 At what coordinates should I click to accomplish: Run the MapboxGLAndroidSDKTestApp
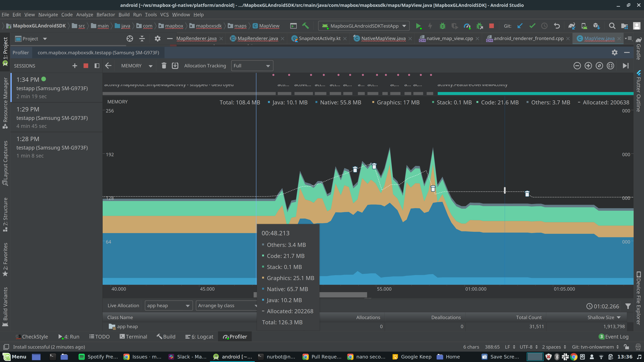(419, 26)
